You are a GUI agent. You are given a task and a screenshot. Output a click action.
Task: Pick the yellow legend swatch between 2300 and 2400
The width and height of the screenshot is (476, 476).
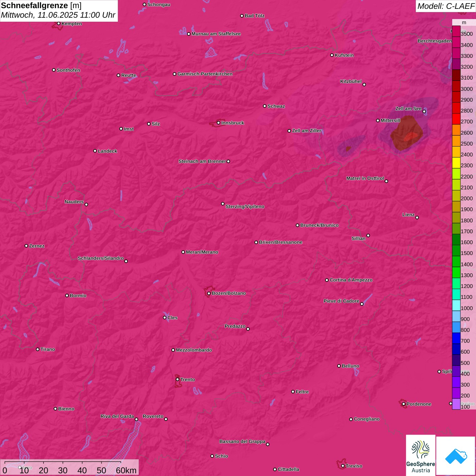pos(456,163)
